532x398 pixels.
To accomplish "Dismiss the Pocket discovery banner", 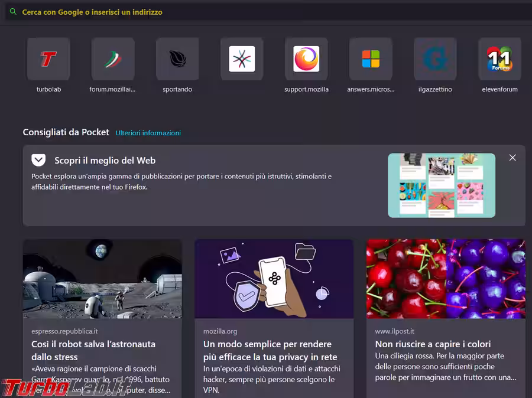I will (x=512, y=158).
